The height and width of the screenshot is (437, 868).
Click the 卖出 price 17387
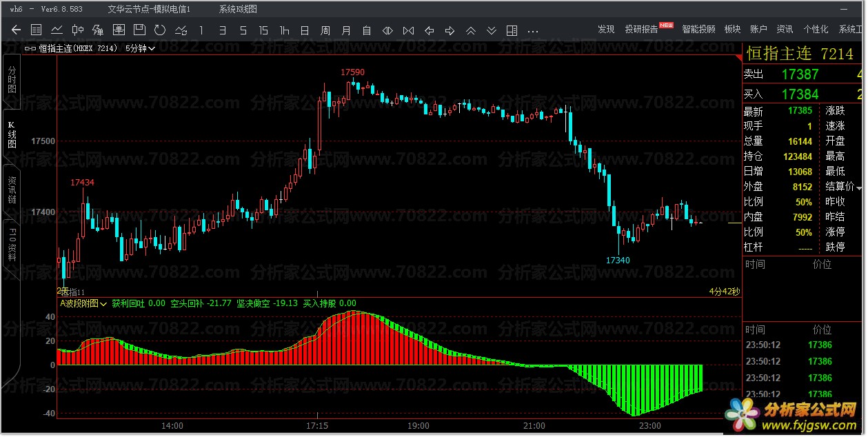(800, 74)
